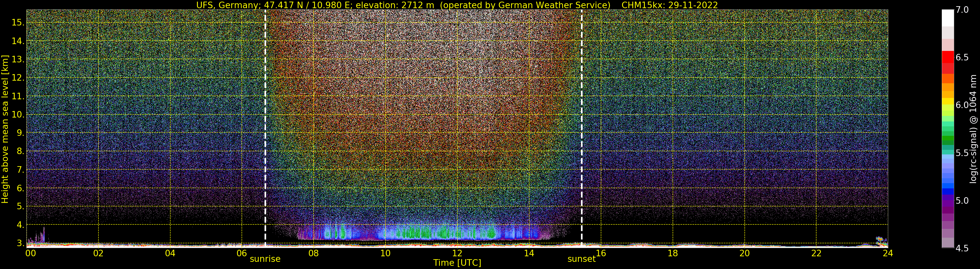Click the 'sunset' label below the axis
980x269 pixels.
(581, 259)
